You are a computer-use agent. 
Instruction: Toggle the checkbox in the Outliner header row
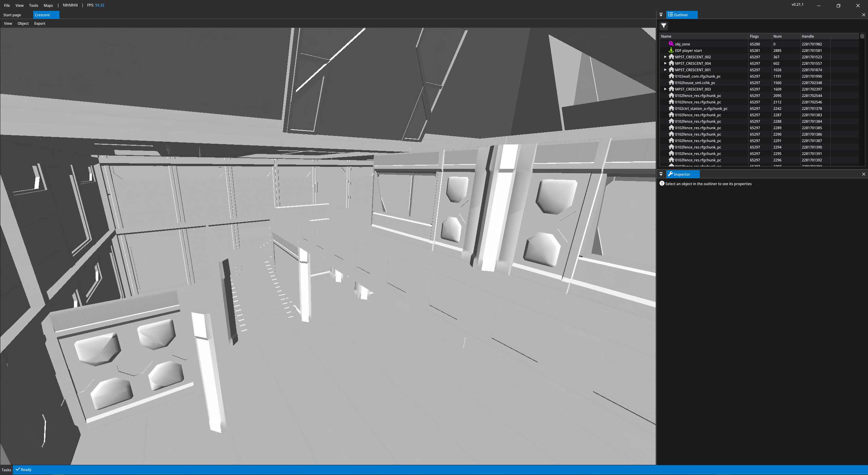coord(862,36)
